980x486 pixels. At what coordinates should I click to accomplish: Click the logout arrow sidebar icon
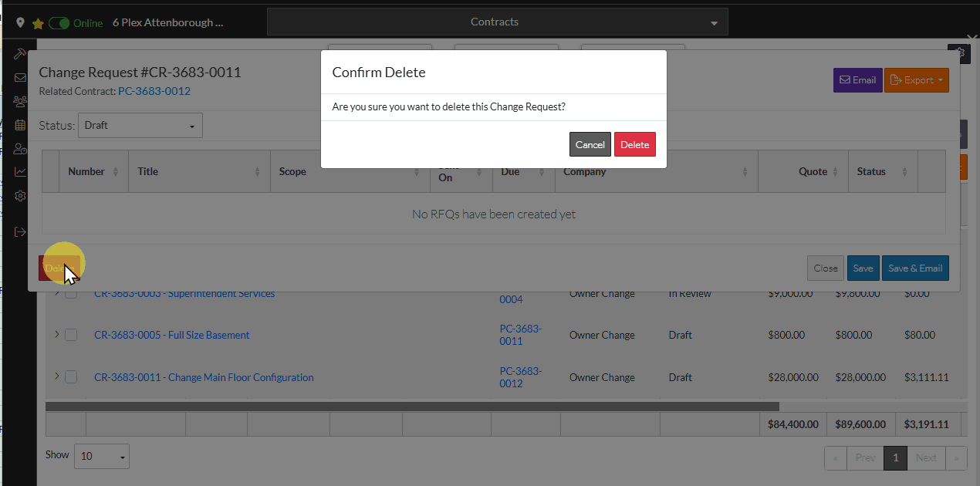pyautogui.click(x=20, y=231)
